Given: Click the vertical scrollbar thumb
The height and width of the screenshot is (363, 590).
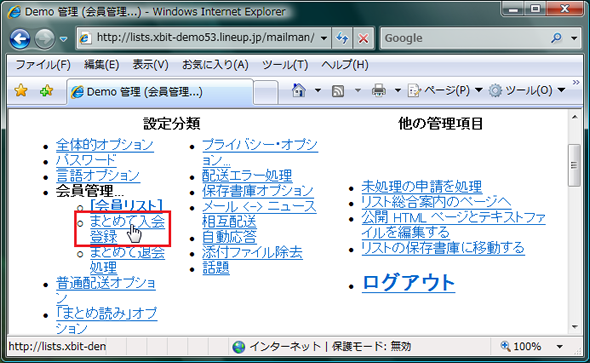Looking at the screenshot, I should [574, 165].
